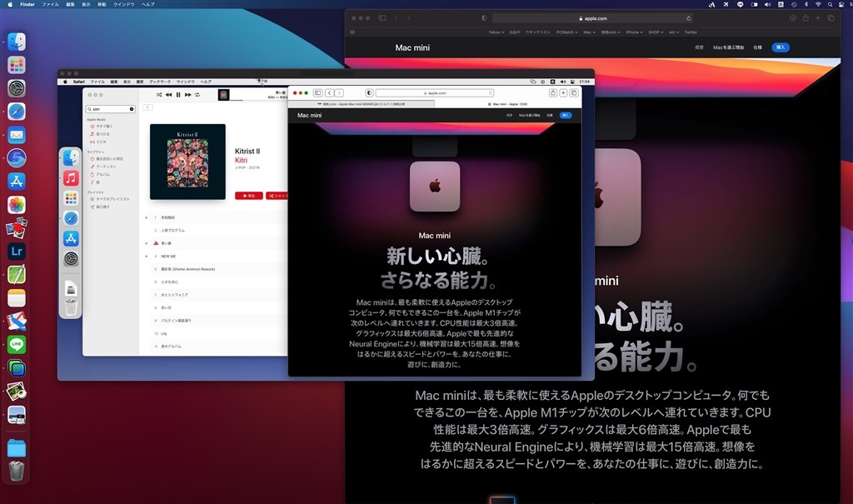The width and height of the screenshot is (853, 504).
Task: Open a new tab with the plus icon
Action: pos(562,92)
